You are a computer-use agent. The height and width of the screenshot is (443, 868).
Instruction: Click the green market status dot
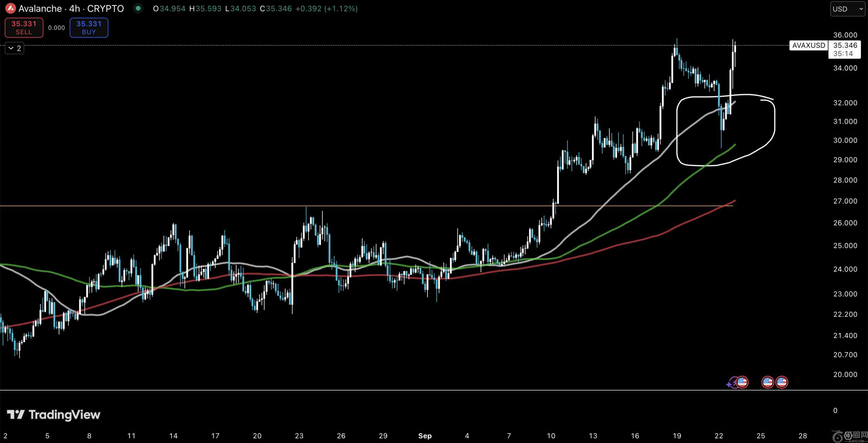pos(138,8)
